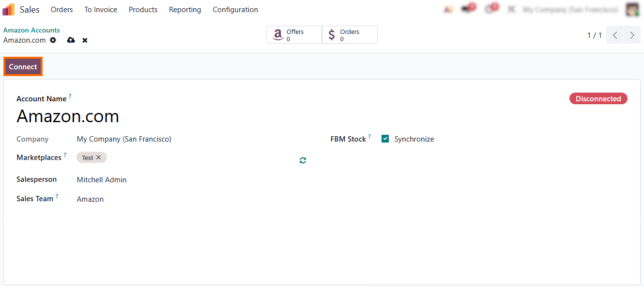Open the Configuration menu
Viewport: 644px width, 288px height.
point(235,10)
